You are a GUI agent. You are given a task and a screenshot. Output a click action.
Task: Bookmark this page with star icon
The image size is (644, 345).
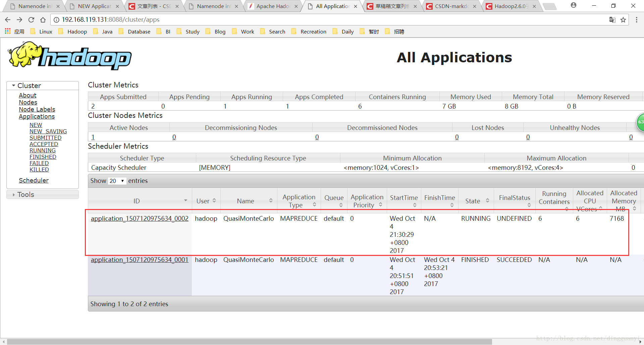click(x=623, y=20)
